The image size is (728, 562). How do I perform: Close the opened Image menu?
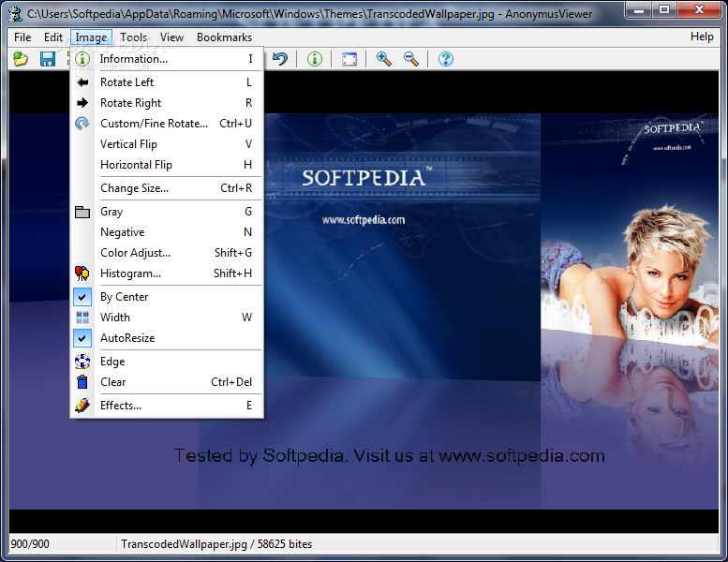coord(91,37)
